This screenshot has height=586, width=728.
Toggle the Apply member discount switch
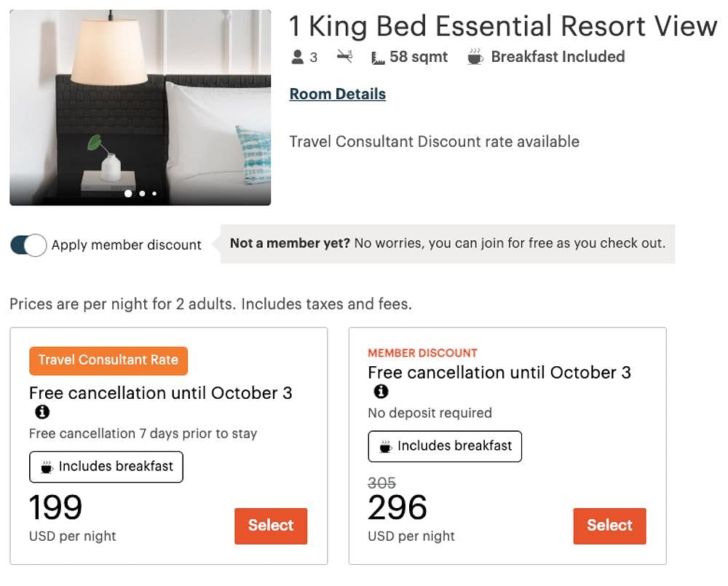pyautogui.click(x=28, y=245)
